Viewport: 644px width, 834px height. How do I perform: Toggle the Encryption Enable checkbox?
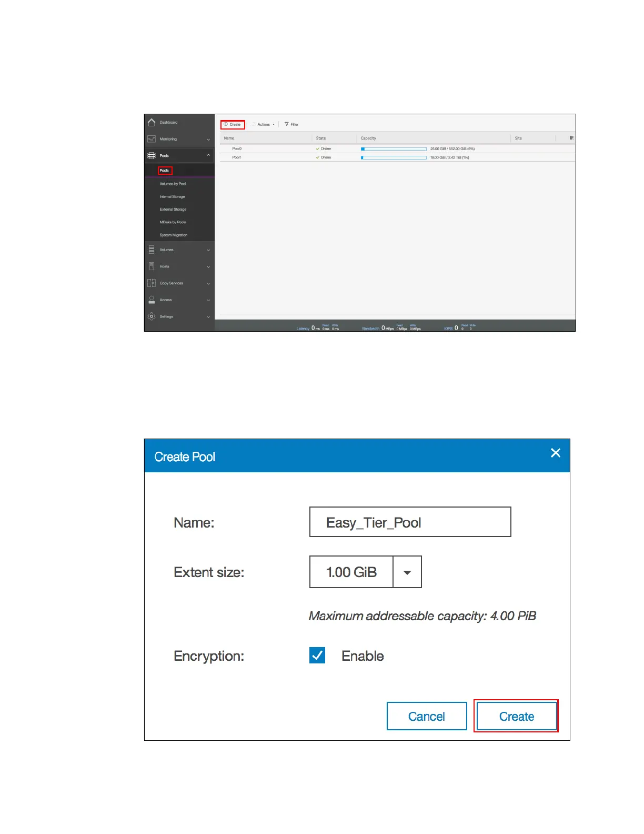pyautogui.click(x=317, y=655)
